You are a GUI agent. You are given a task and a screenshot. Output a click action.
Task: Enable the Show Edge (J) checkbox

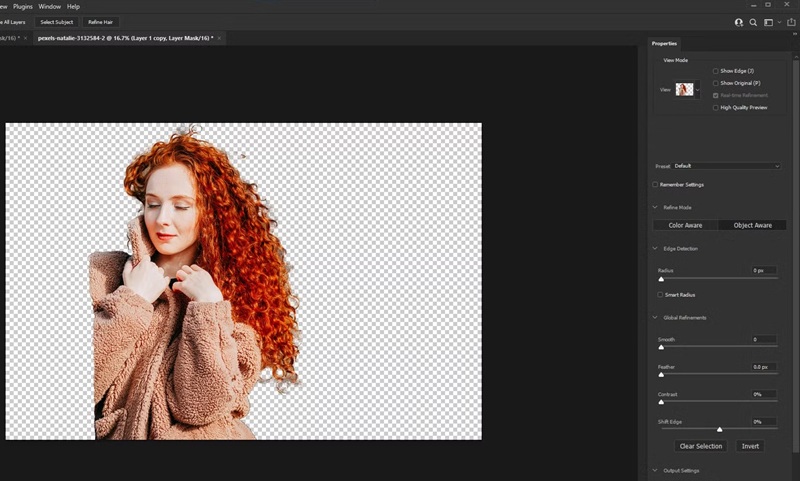[x=715, y=71]
